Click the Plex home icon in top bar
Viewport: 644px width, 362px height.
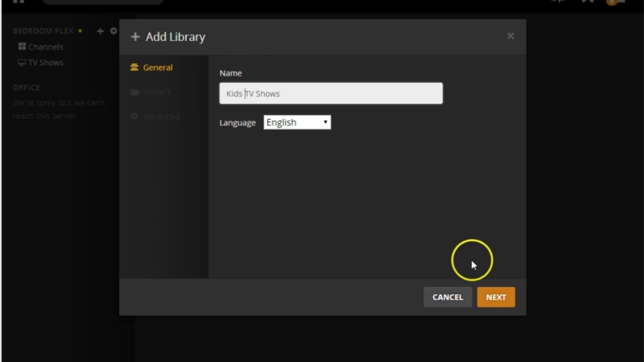click(19, 2)
